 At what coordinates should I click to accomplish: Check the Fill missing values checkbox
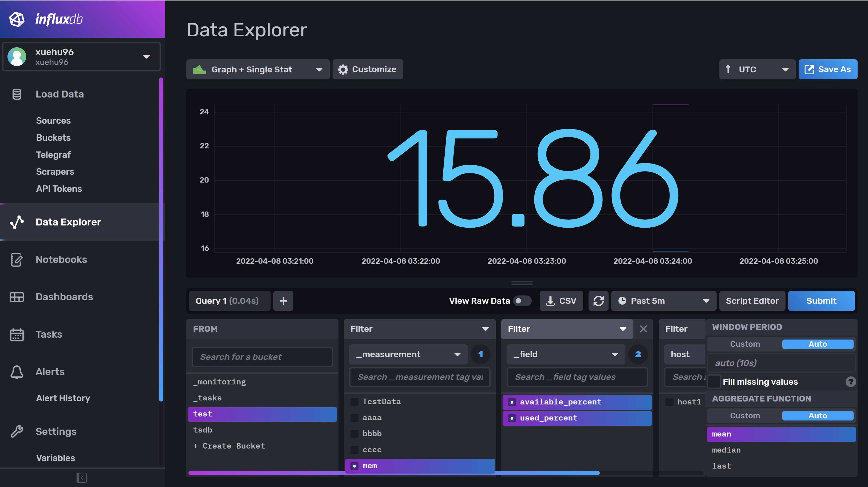point(714,381)
